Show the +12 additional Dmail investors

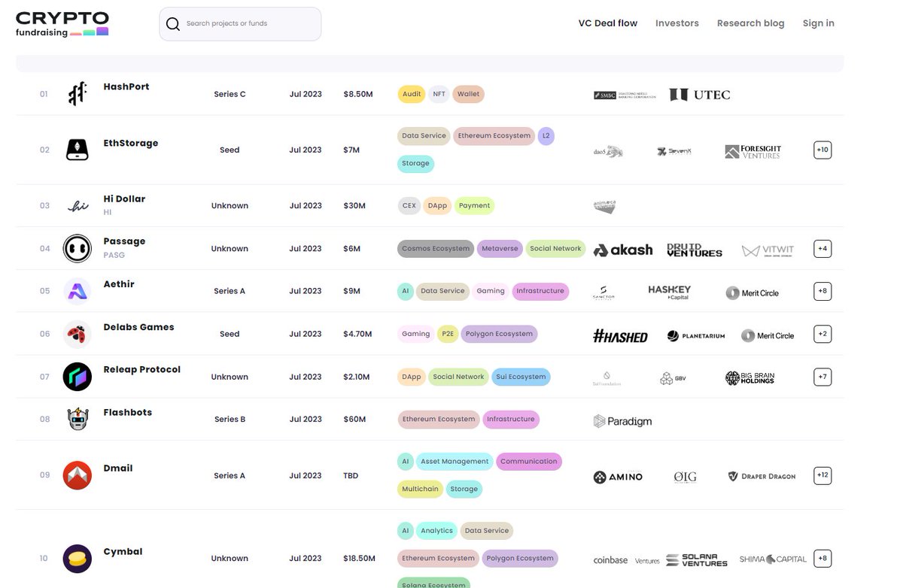pyautogui.click(x=822, y=474)
